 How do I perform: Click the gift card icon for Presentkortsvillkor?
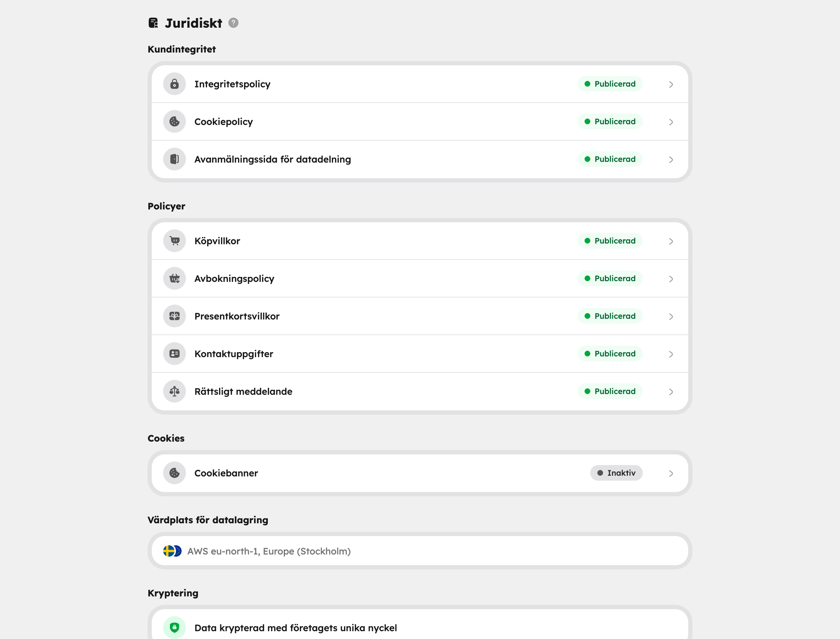175,316
